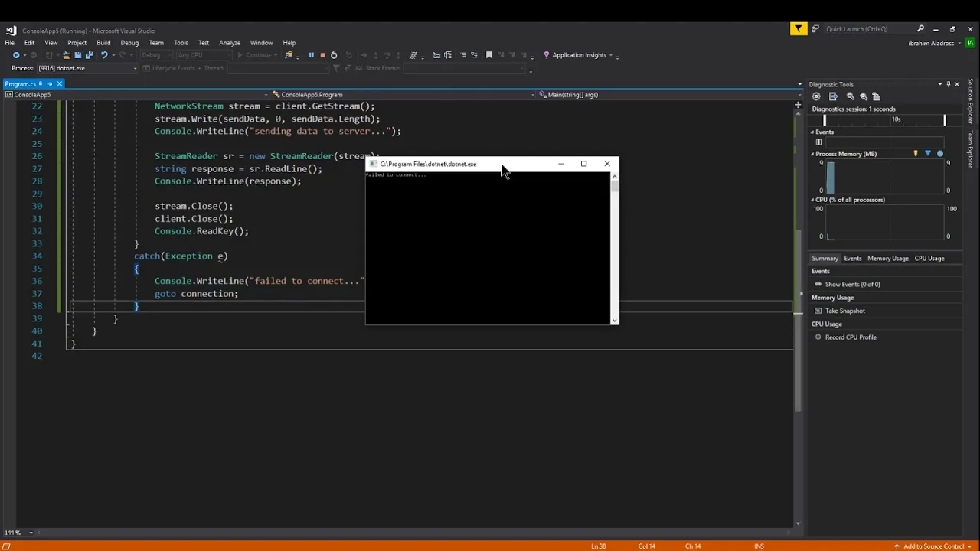Open Diagnostic Tools settings gear
Screen dimensions: 980x551
[816, 96]
